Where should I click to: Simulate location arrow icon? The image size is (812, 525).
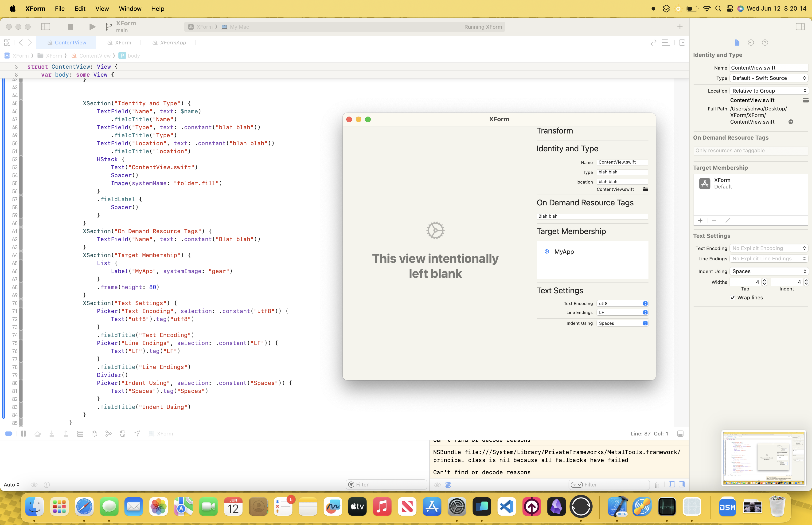point(137,434)
